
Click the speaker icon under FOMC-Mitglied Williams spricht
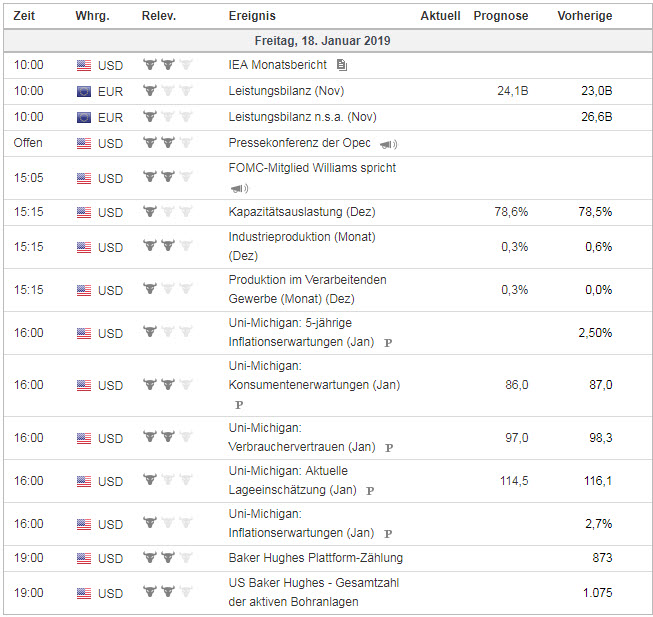point(239,188)
